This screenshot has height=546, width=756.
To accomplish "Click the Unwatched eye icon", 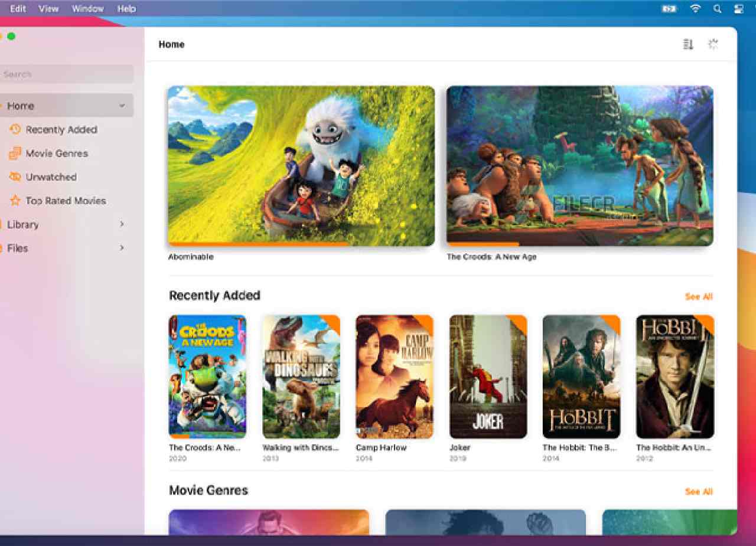I will pos(15,177).
